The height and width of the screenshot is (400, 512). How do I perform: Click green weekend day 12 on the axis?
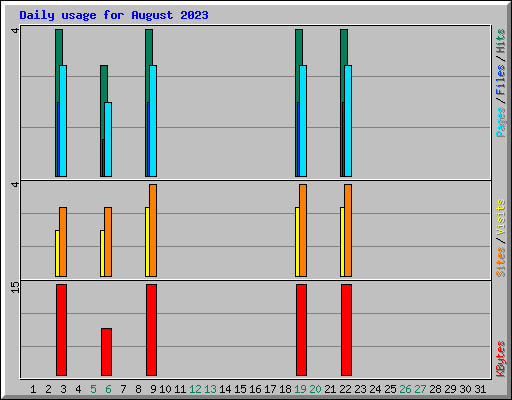tap(195, 389)
